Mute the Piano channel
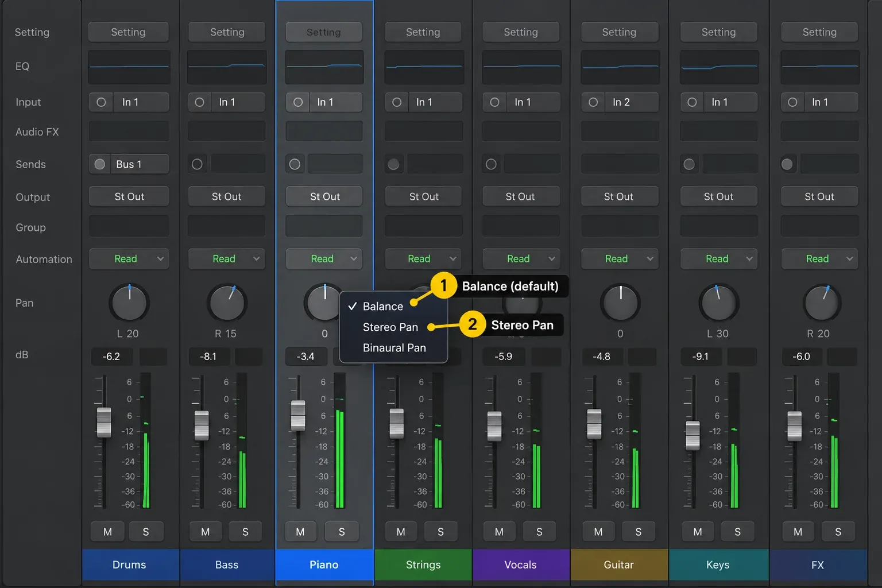 [300, 532]
